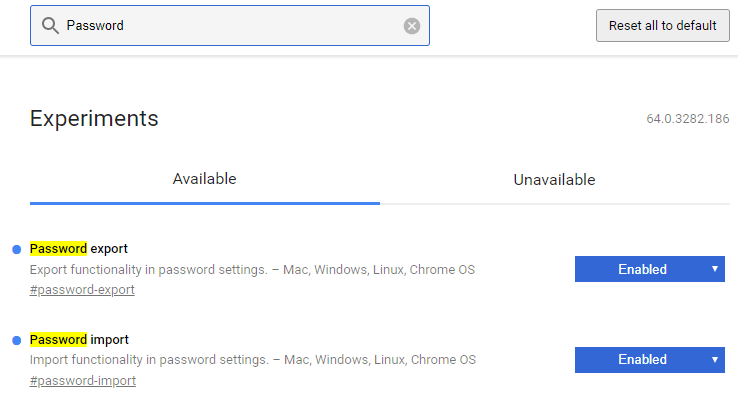Viewport: 738px width, 398px height.
Task: Open the Password export dropdown arrow
Action: coord(714,269)
